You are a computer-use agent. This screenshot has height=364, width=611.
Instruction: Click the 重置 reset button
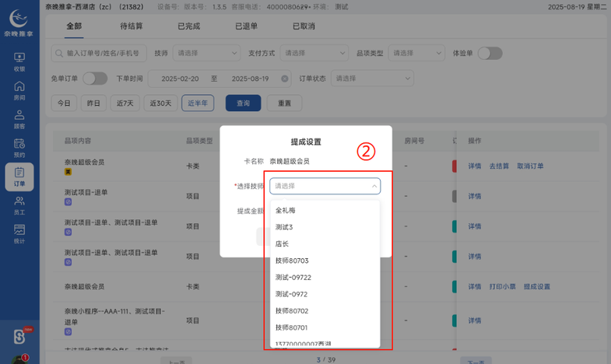pyautogui.click(x=284, y=103)
